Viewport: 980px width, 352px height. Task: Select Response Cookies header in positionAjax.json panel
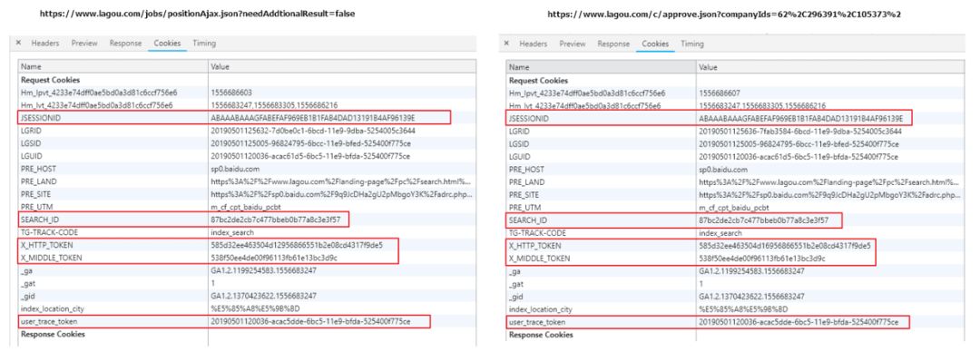54,335
